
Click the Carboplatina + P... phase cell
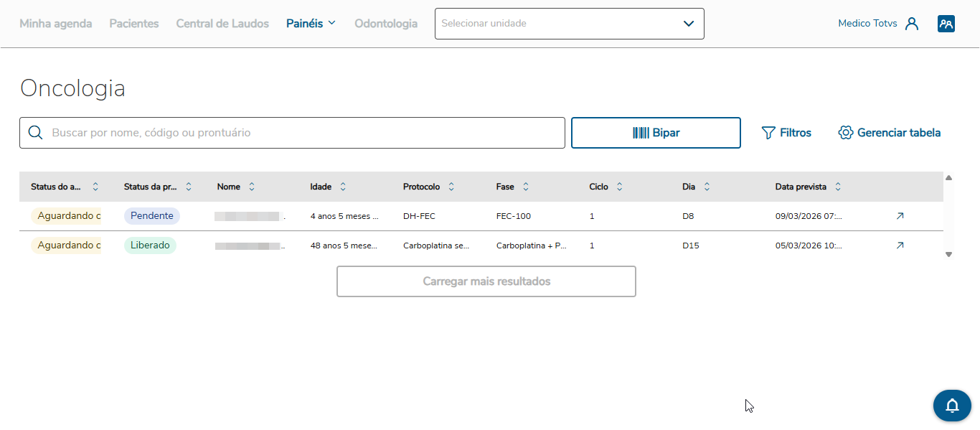point(531,246)
